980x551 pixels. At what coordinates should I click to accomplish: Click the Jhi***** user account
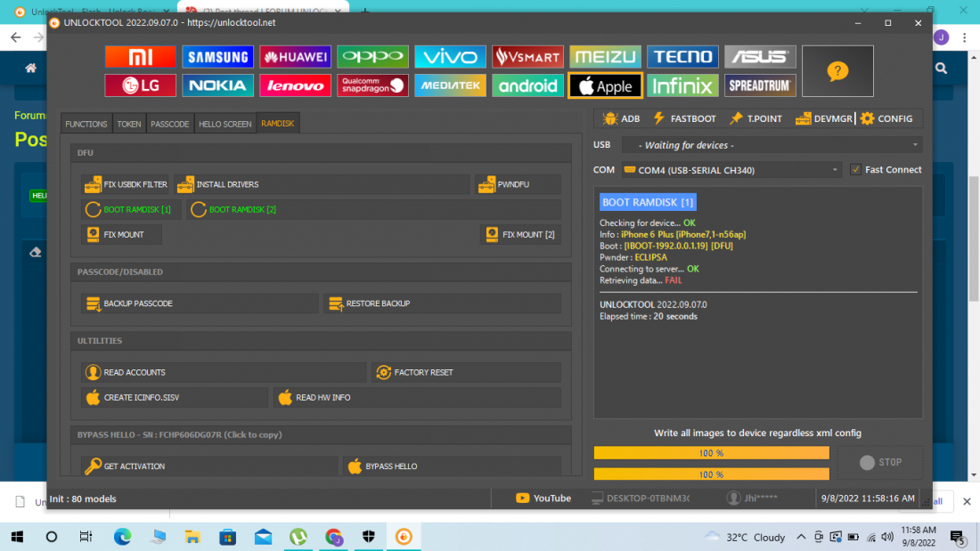752,498
